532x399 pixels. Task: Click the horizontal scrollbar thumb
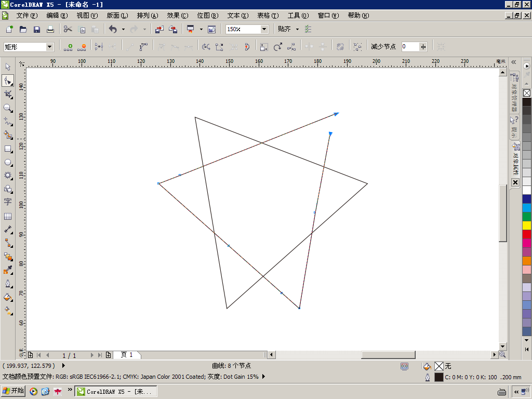(x=388, y=355)
